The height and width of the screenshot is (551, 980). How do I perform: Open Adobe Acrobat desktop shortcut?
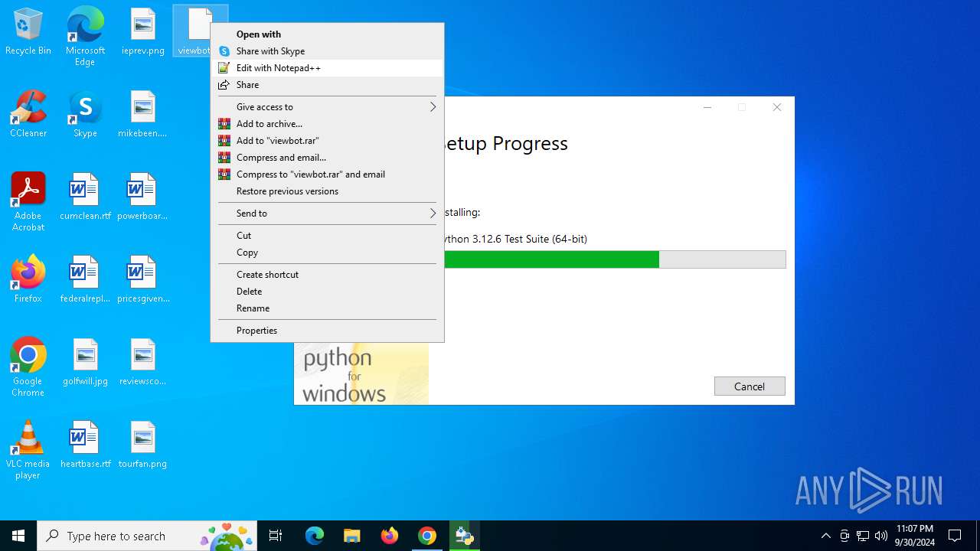click(28, 201)
